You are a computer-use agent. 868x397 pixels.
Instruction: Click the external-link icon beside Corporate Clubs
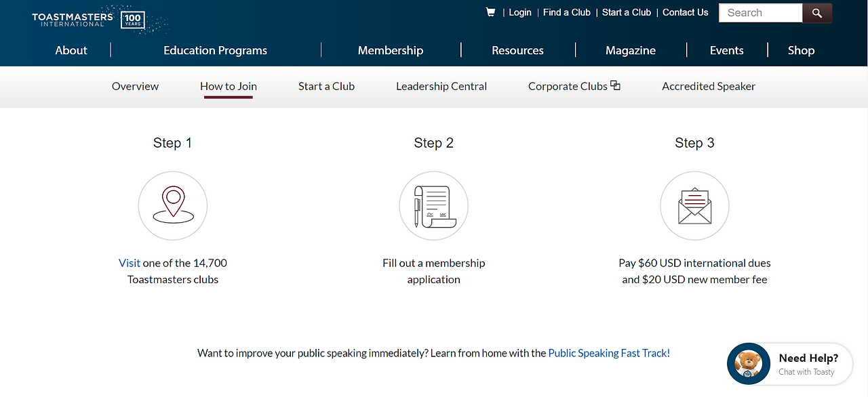click(615, 85)
